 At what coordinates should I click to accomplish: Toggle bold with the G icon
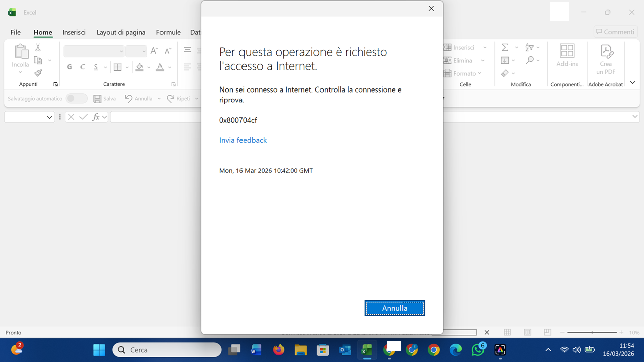69,67
